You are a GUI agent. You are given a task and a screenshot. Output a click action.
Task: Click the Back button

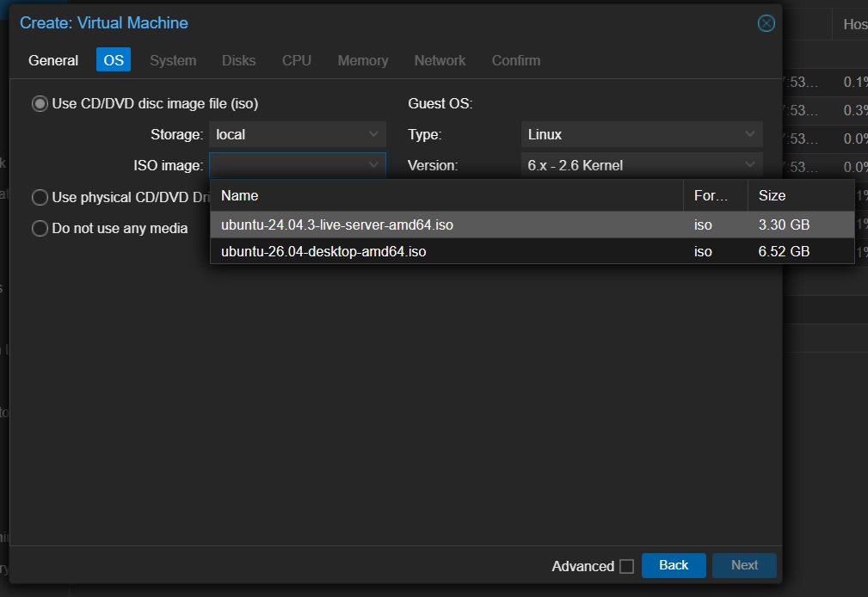pos(674,565)
